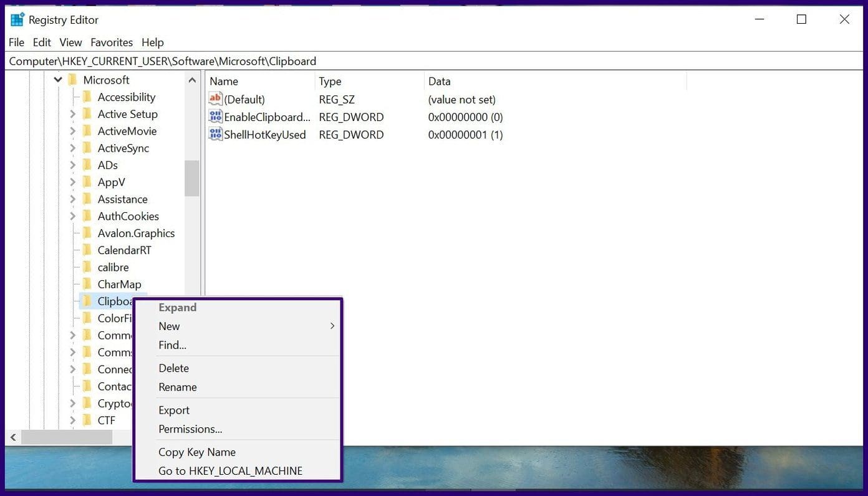
Task: Click the AuthCookies folder icon
Action: click(x=87, y=216)
